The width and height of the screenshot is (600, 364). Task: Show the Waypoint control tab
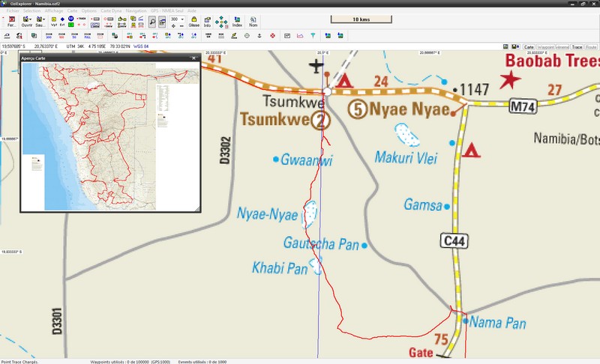click(546, 47)
